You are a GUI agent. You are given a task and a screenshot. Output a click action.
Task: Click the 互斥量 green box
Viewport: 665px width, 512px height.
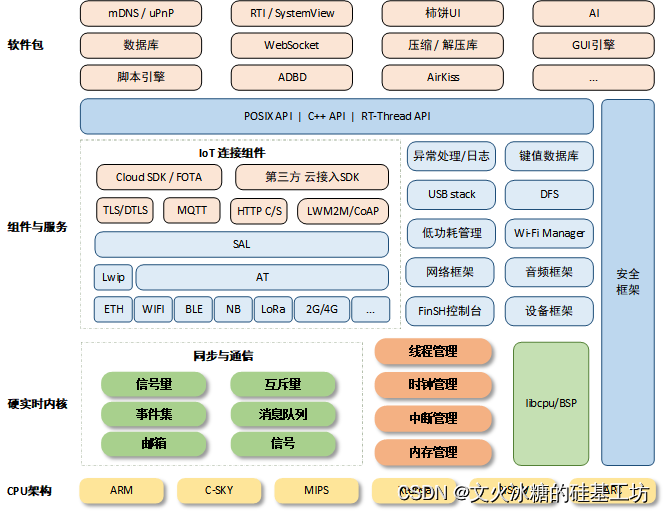pyautogui.click(x=283, y=385)
